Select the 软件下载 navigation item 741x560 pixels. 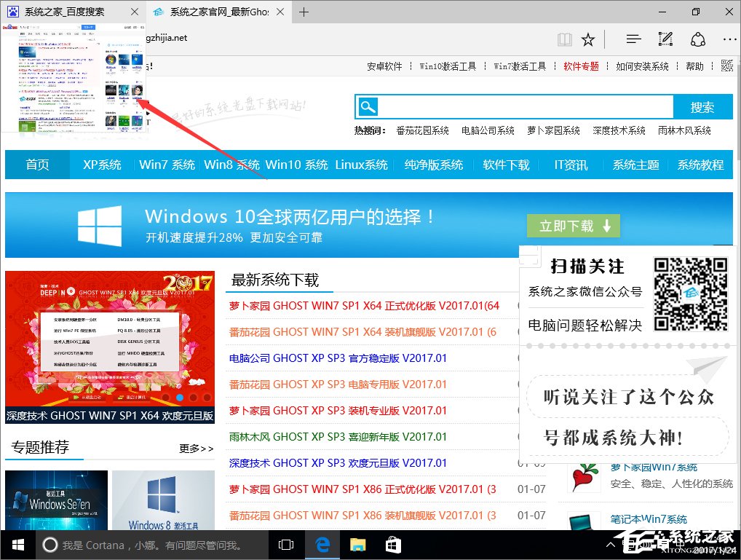(x=506, y=165)
